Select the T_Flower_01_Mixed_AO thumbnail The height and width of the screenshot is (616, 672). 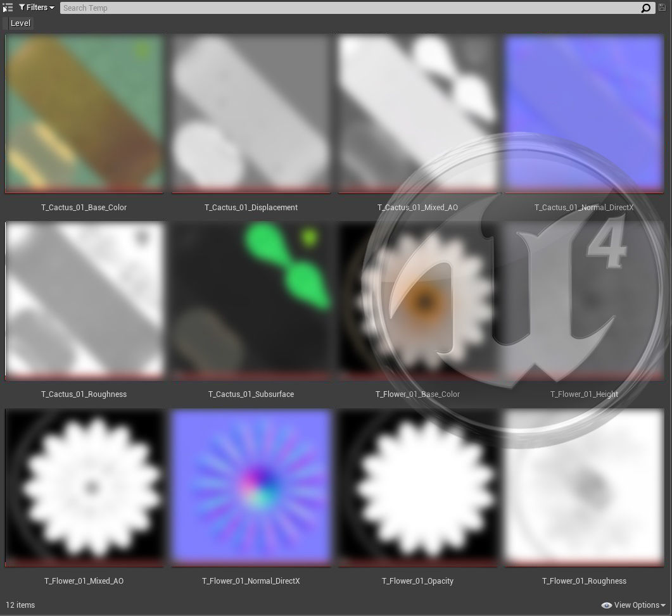[x=84, y=487]
